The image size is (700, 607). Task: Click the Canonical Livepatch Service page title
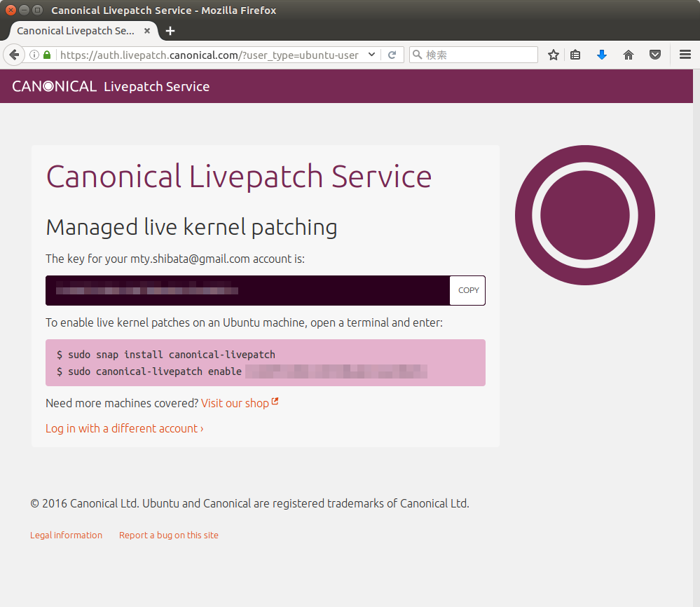pos(239,177)
